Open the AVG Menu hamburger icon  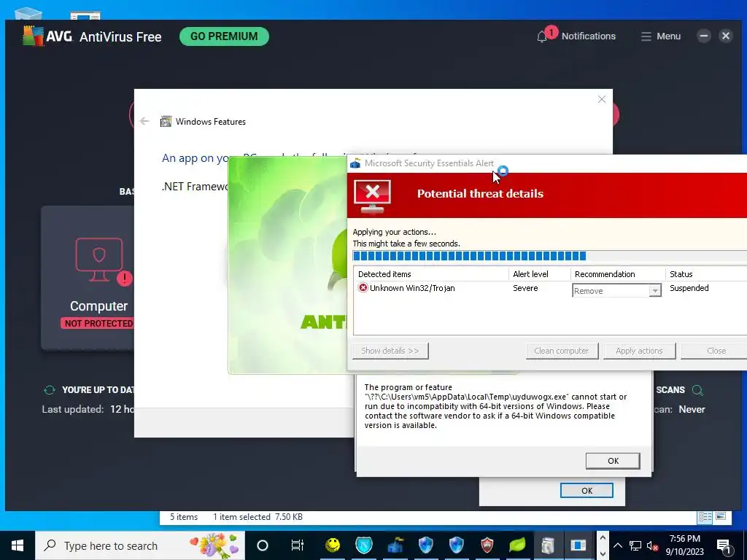[x=646, y=36]
